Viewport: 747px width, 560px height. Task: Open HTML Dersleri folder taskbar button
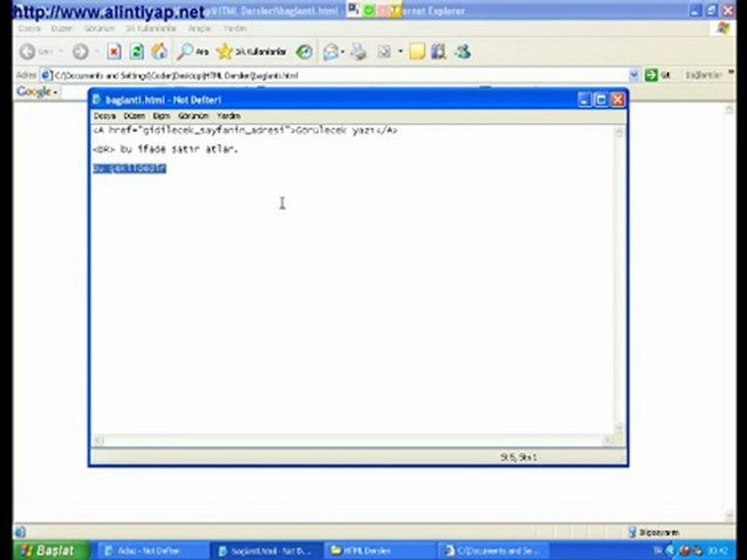(x=381, y=551)
